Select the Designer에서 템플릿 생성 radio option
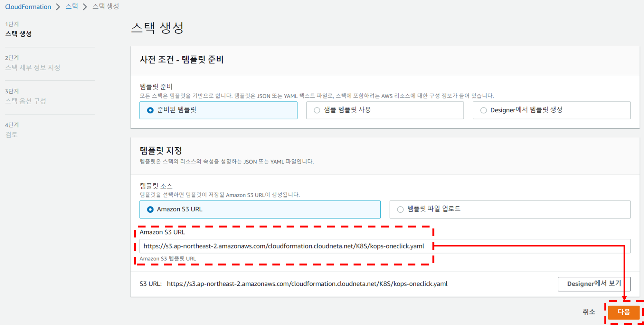 (484, 110)
